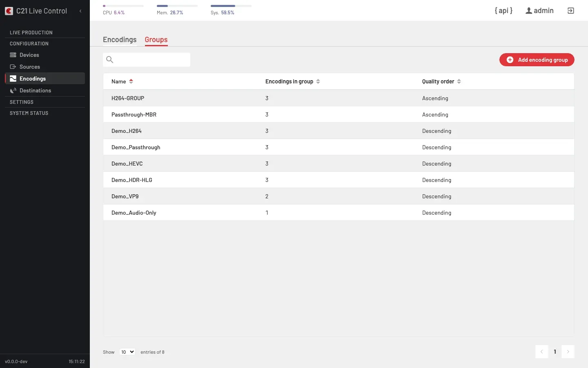Switch to the Encodings tab
The width and height of the screenshot is (588, 368).
tap(120, 40)
